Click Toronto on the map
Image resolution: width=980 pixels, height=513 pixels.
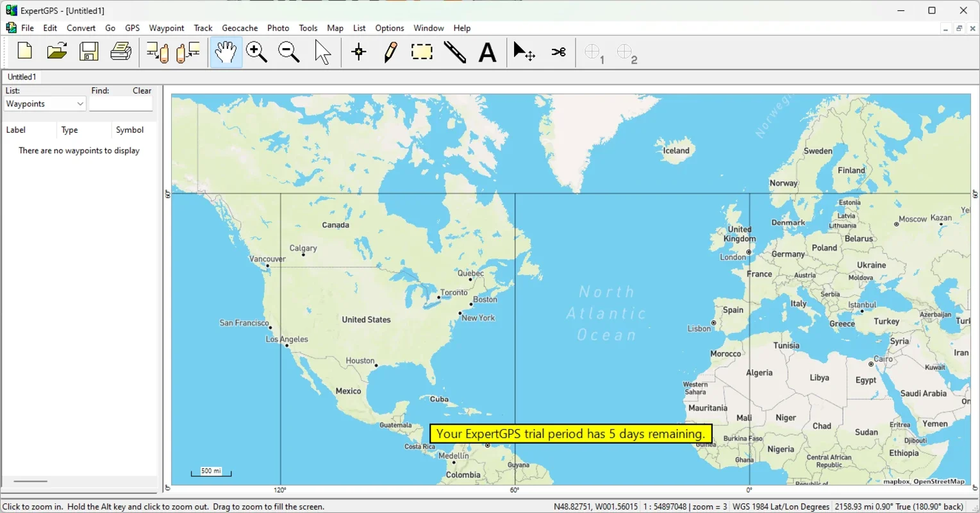pyautogui.click(x=454, y=292)
